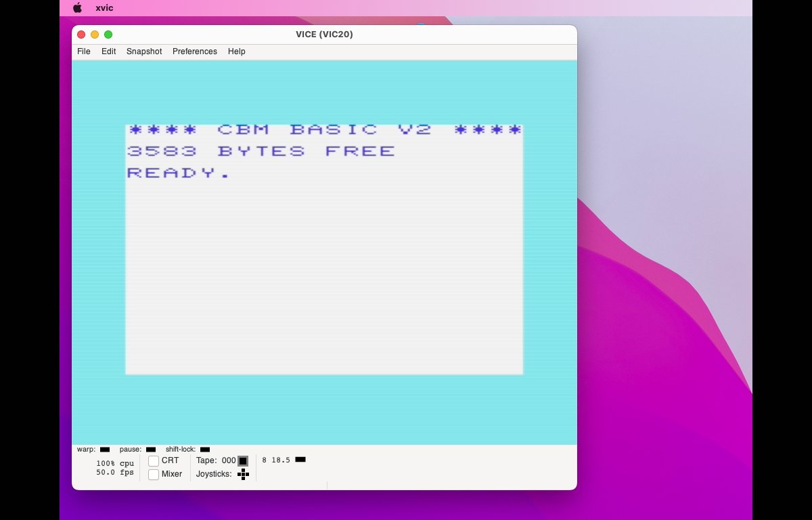Open the Help menu

(x=236, y=51)
